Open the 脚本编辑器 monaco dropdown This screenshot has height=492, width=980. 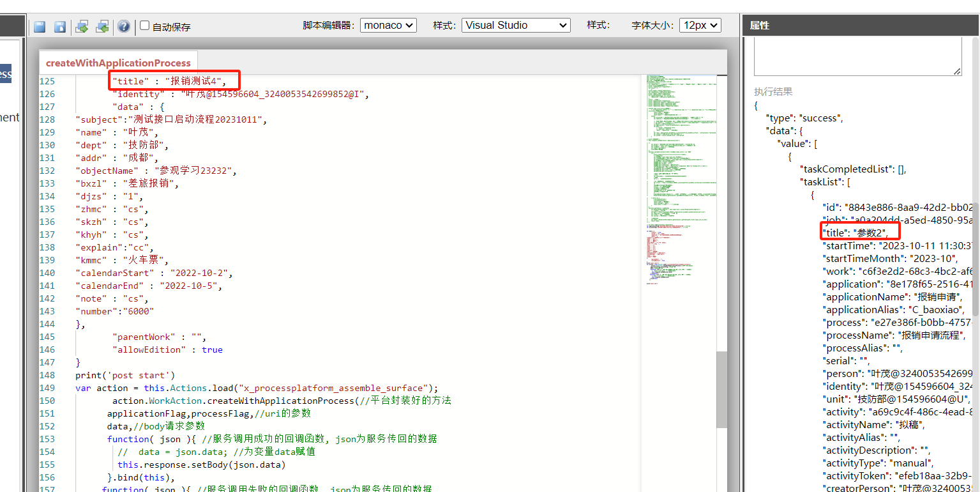(388, 25)
